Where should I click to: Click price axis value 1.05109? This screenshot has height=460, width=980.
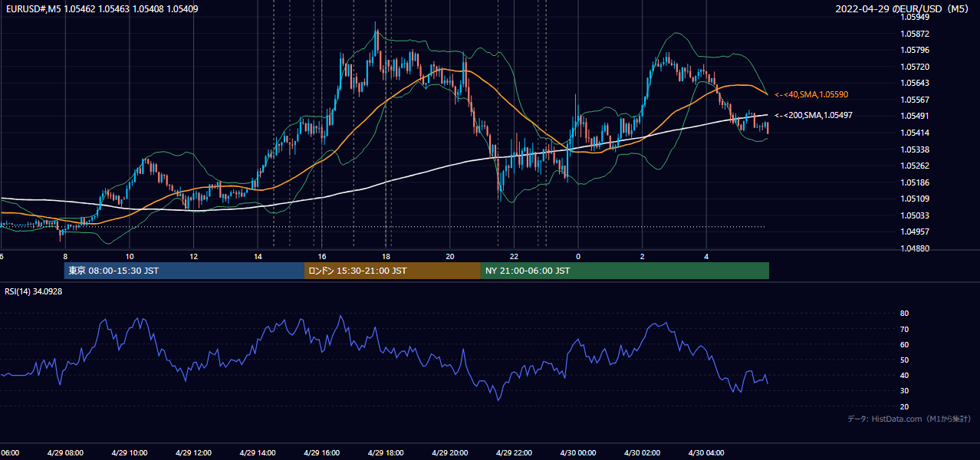coord(914,199)
